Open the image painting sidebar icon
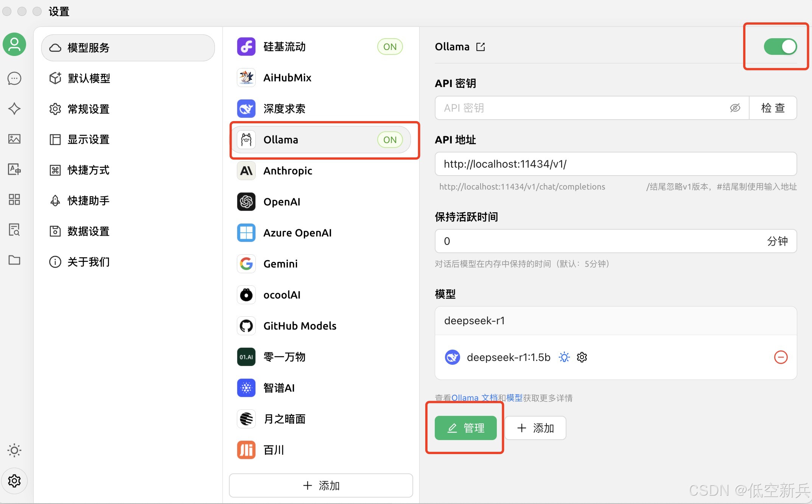This screenshot has width=812, height=504. click(14, 139)
